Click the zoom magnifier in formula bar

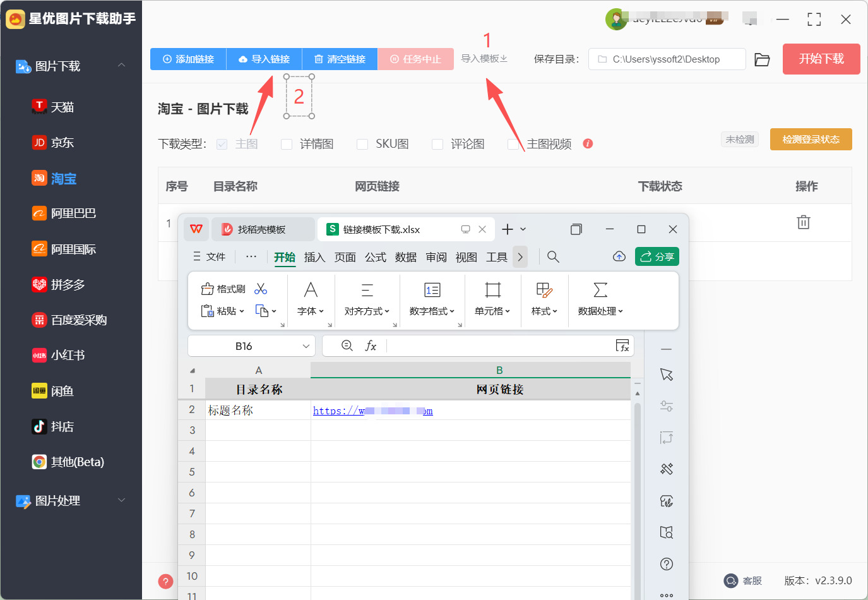[x=347, y=345]
